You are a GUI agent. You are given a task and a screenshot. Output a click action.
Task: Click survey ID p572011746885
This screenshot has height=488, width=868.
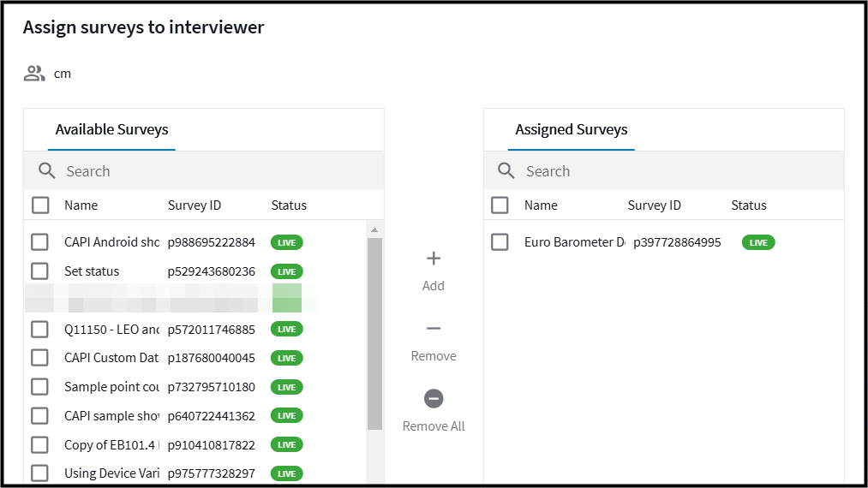[x=212, y=330]
